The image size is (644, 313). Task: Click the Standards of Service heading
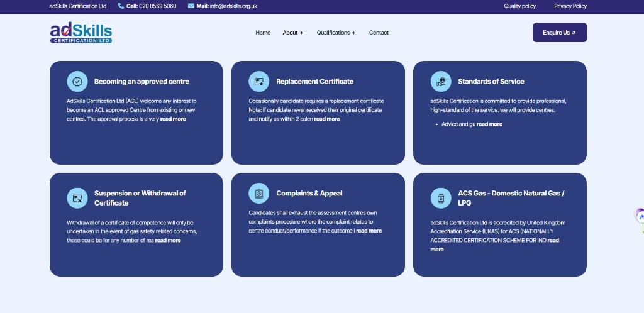point(491,81)
